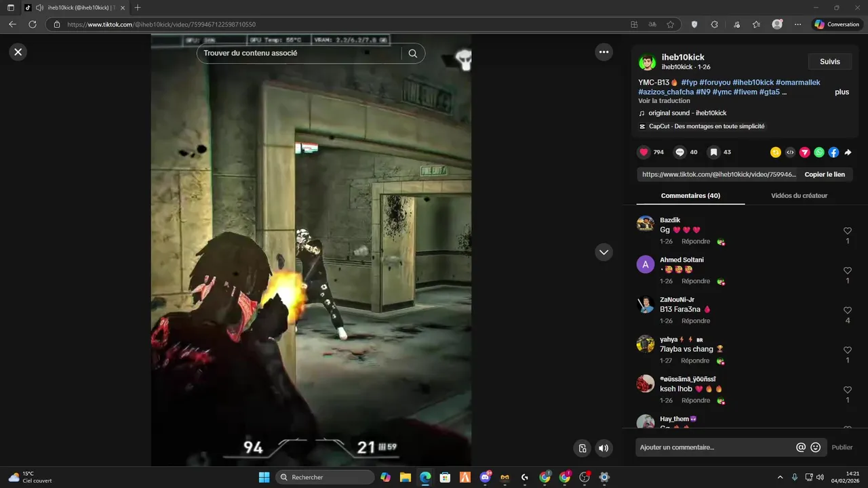Add page to favorites star
Image resolution: width=868 pixels, height=488 pixels.
click(x=670, y=24)
